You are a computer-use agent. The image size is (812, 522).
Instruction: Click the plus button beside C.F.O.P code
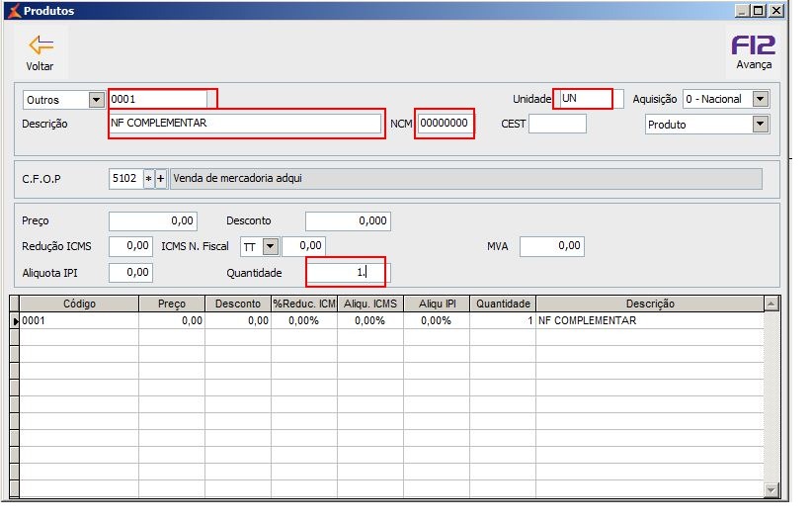tap(161, 179)
